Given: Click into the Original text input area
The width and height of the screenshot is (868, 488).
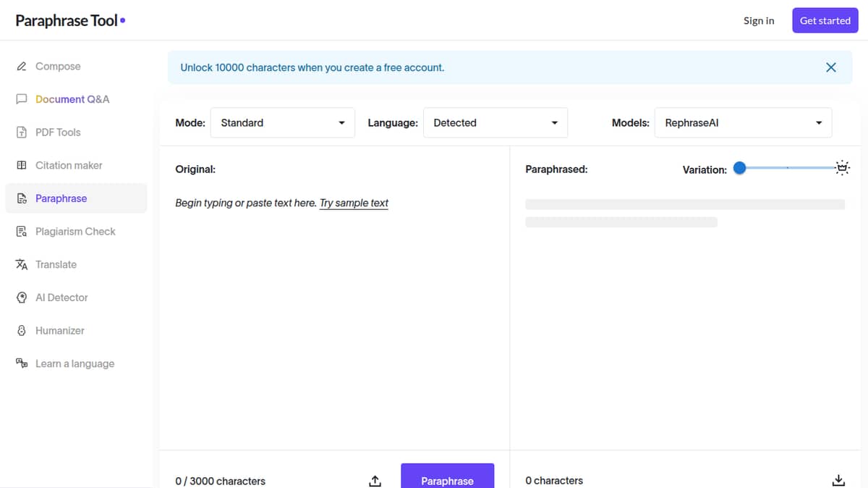Looking at the screenshot, I should (334, 319).
